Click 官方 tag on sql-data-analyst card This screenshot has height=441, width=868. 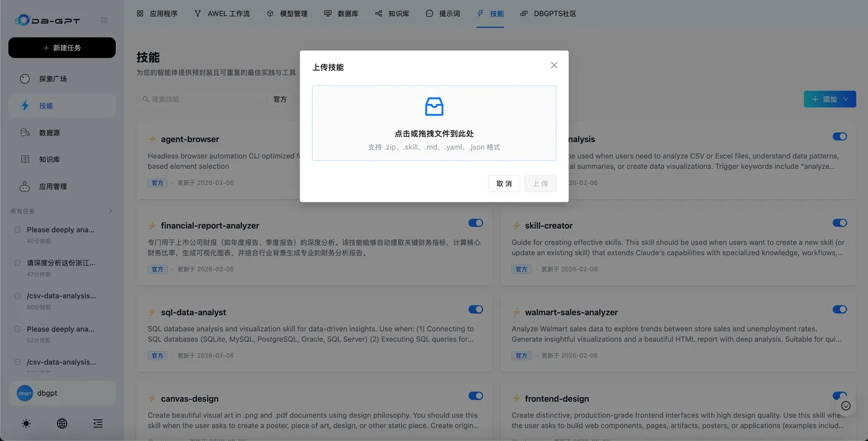click(x=157, y=356)
